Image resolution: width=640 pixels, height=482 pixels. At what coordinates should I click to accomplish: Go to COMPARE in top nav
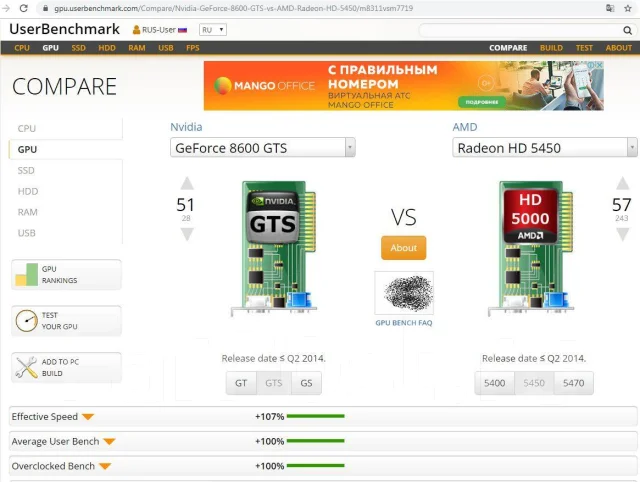click(508, 48)
